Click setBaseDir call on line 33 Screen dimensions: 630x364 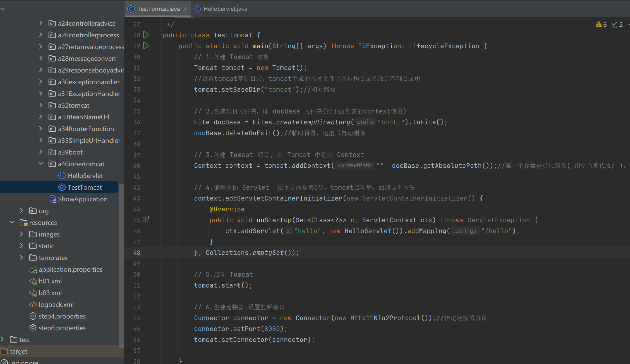[x=241, y=90]
